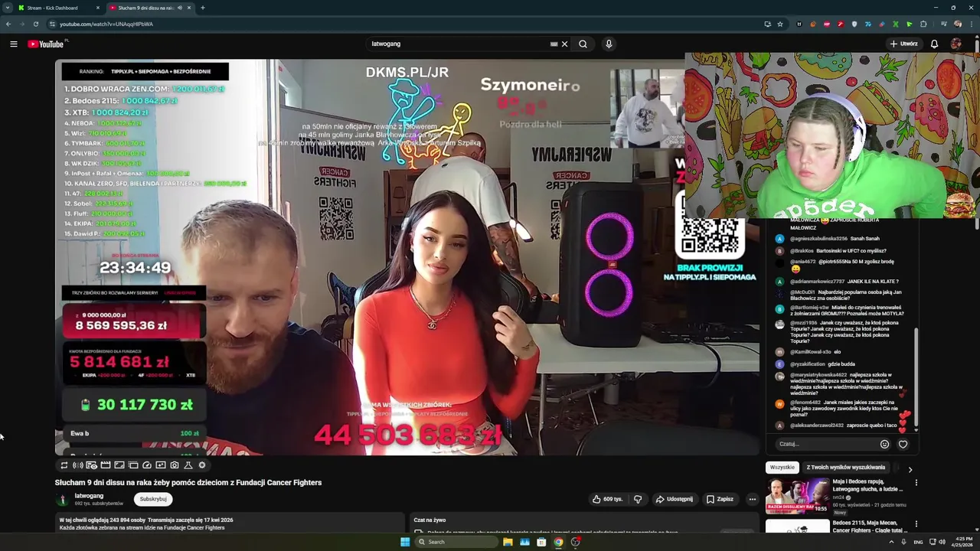Open YouTube notifications bell
This screenshot has height=551, width=980.
pyautogui.click(x=934, y=44)
